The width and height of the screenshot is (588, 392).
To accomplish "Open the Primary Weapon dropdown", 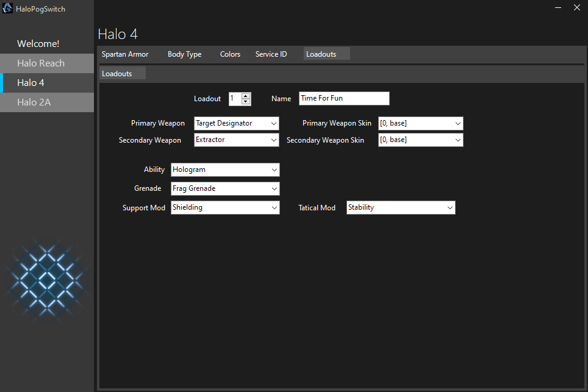I will pos(236,123).
